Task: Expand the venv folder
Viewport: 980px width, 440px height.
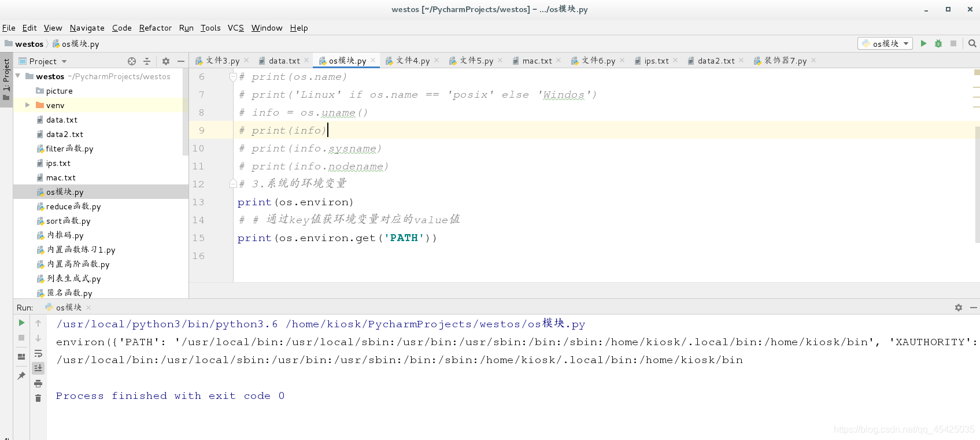Action: coord(27,105)
